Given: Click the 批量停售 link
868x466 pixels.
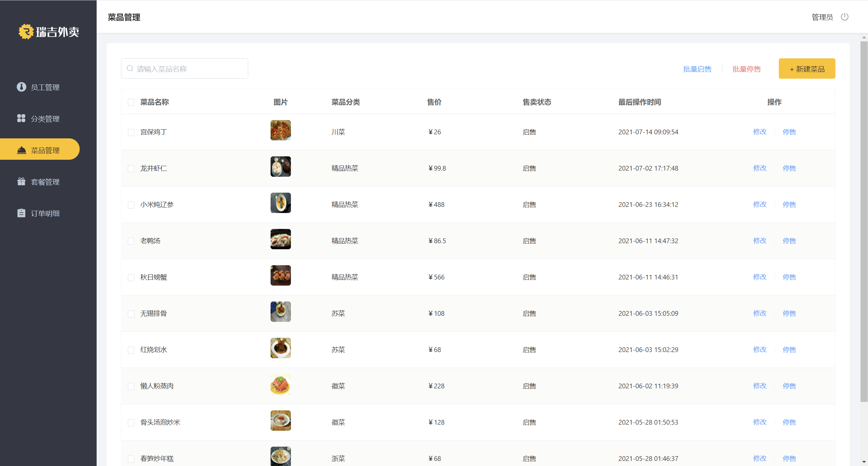Looking at the screenshot, I should [x=746, y=69].
